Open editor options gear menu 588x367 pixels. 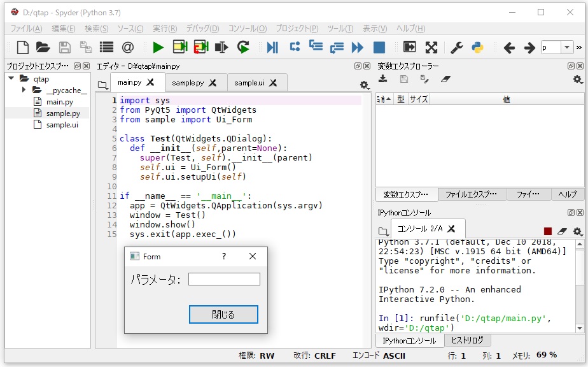tap(364, 85)
